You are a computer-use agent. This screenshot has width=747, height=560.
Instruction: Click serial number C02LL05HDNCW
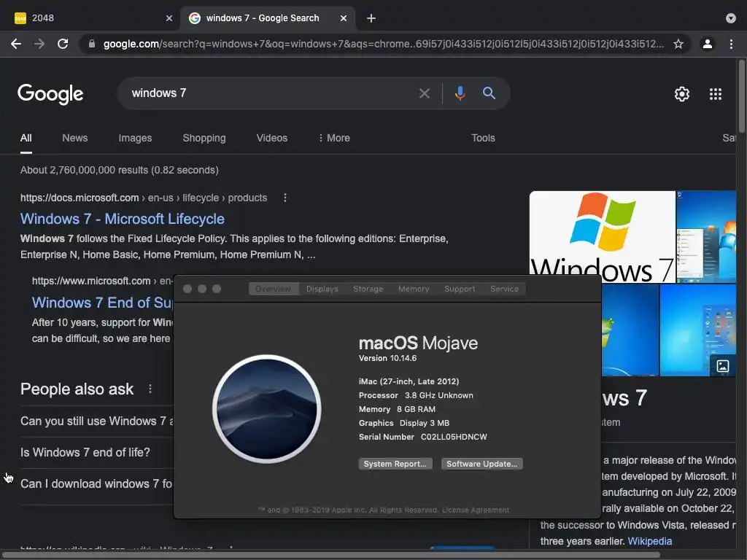tap(454, 437)
